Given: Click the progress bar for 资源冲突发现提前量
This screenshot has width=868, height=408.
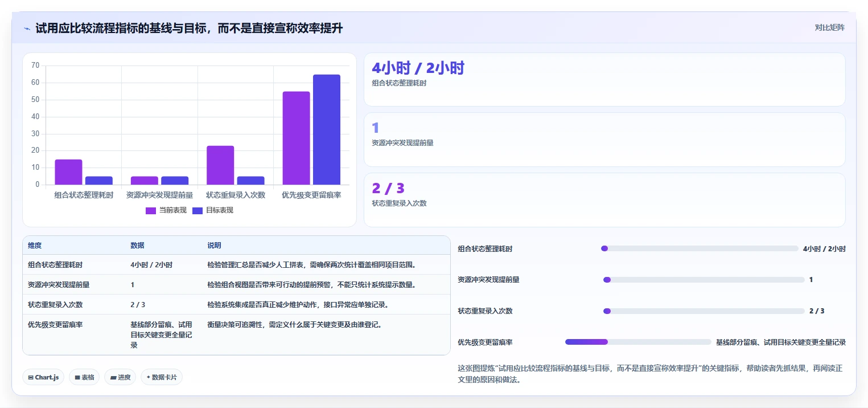Looking at the screenshot, I should (704, 280).
